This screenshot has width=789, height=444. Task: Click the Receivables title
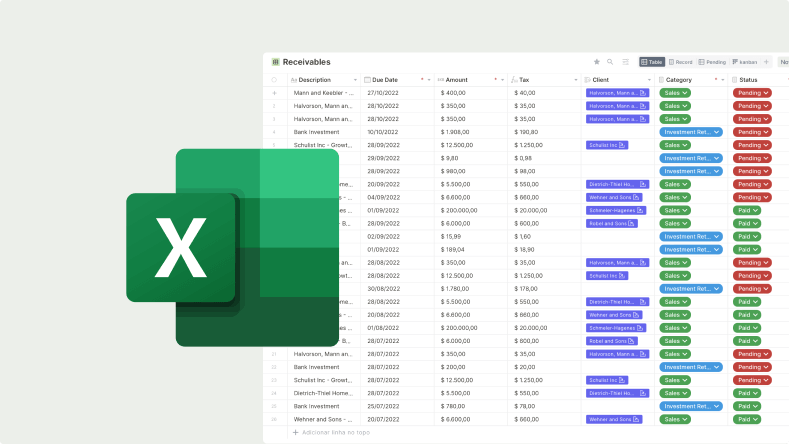tap(306, 62)
